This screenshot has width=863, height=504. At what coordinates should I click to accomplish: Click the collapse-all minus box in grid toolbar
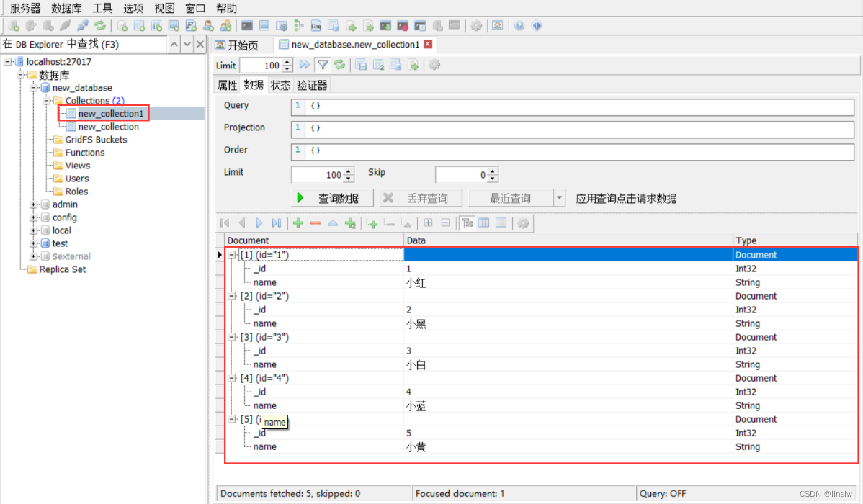445,223
